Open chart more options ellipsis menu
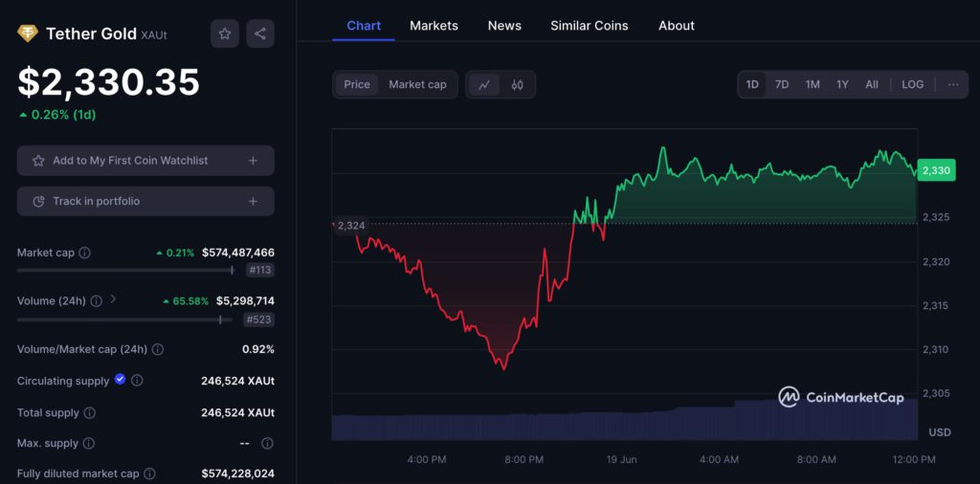 point(953,84)
